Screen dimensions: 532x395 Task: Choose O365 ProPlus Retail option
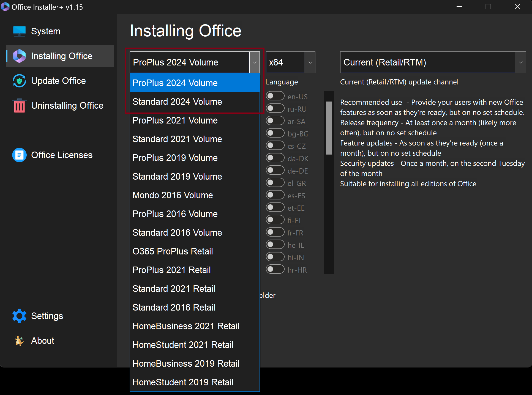coord(195,251)
